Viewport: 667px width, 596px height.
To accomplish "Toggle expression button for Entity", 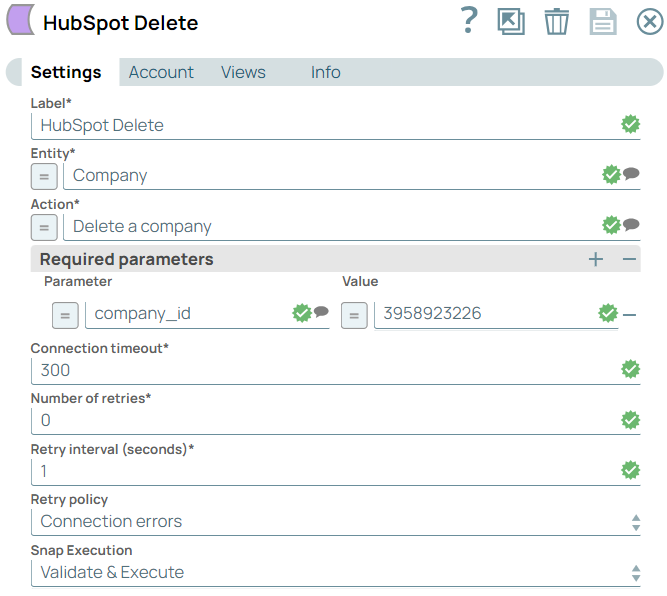I will [x=44, y=177].
